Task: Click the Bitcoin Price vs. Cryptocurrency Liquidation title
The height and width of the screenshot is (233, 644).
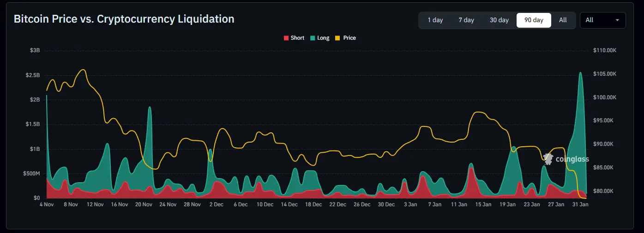Action: (124, 19)
